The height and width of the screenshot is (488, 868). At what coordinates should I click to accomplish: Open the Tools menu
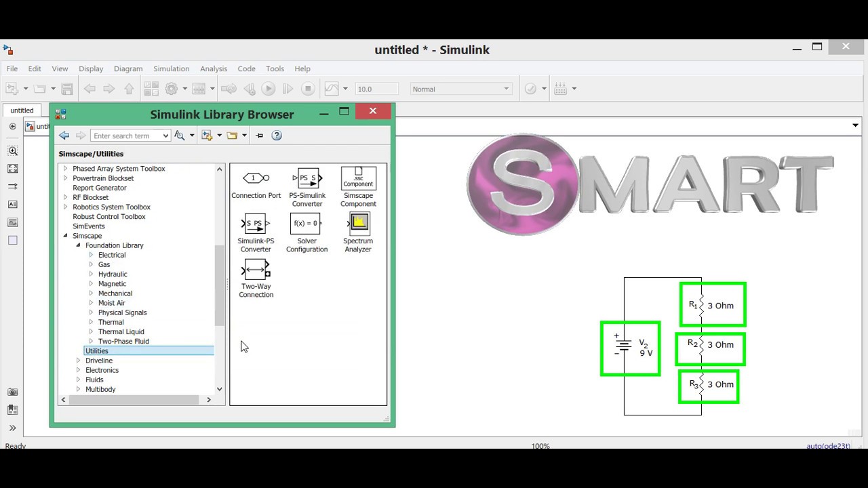pos(275,68)
